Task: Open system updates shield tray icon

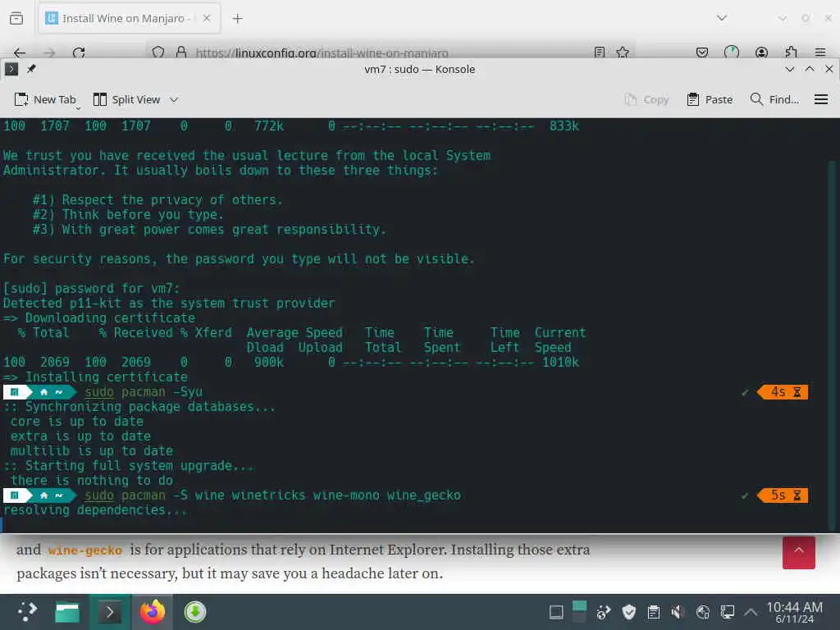Action: click(629, 612)
